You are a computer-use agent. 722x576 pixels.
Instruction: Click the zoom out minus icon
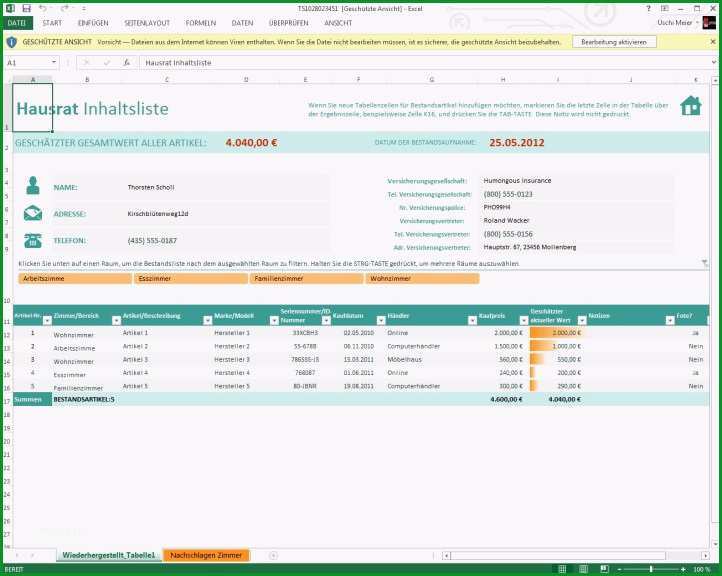click(x=619, y=570)
